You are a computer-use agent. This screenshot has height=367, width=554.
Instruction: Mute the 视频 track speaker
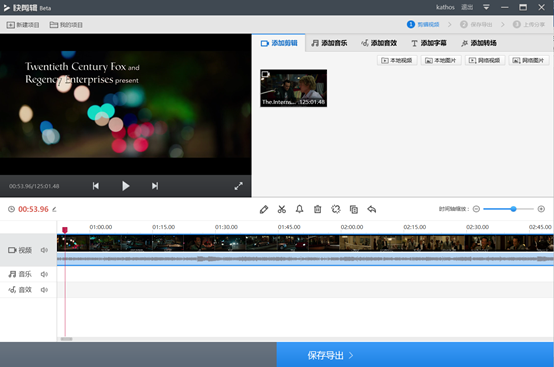pyautogui.click(x=44, y=250)
